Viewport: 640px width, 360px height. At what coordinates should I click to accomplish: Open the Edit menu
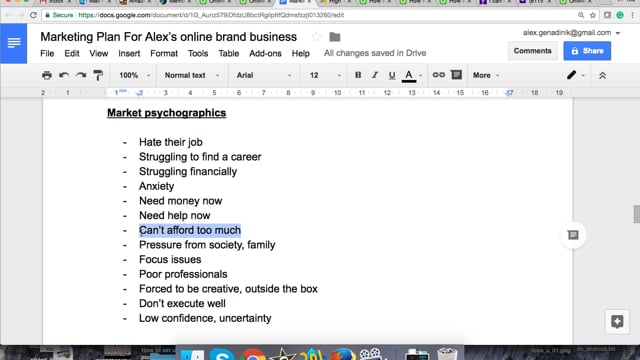tap(72, 53)
